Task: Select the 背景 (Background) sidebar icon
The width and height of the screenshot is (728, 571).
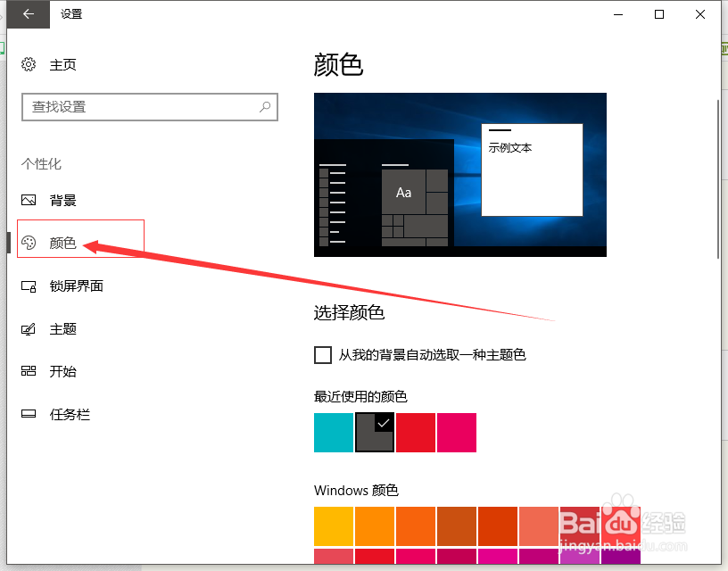Action: [31, 200]
